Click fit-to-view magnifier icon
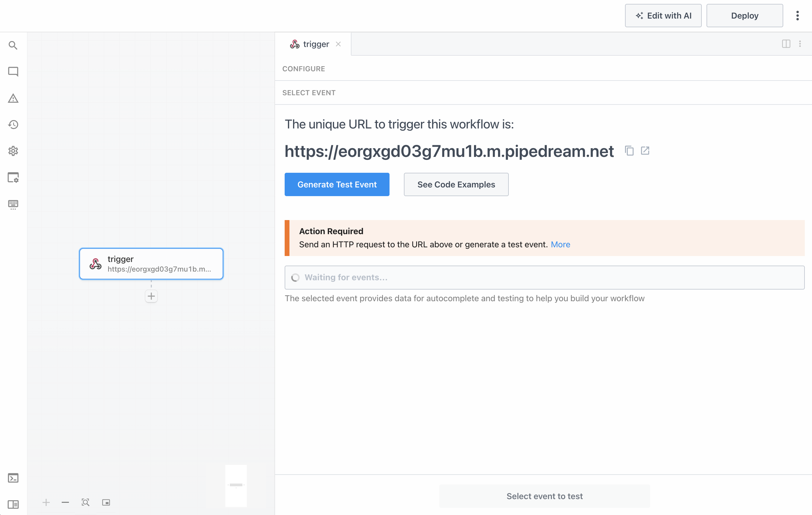Screen dimensions: 812x515 [86, 502]
